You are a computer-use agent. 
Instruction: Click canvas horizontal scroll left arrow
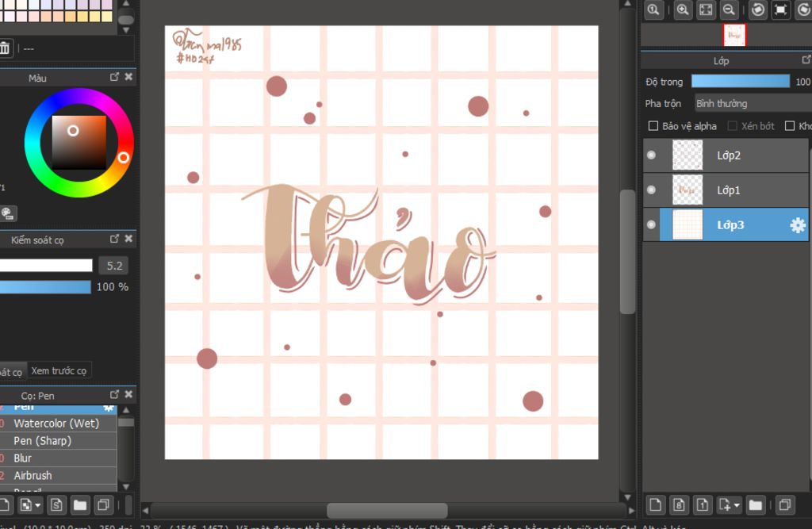pos(146,510)
